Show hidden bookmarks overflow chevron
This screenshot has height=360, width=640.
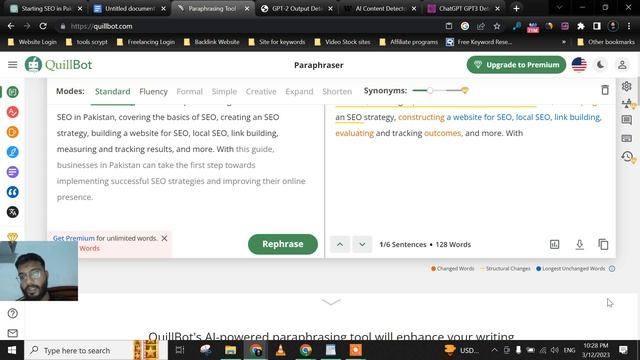(564, 42)
